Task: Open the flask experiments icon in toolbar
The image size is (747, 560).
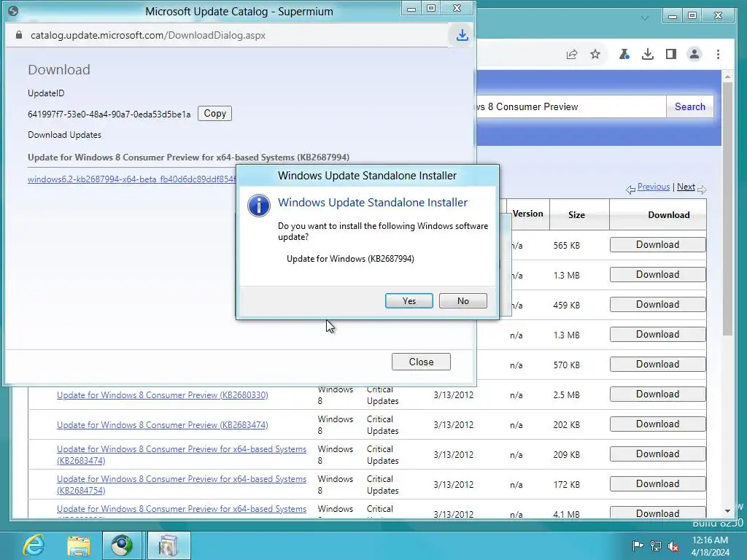Action: tap(624, 54)
